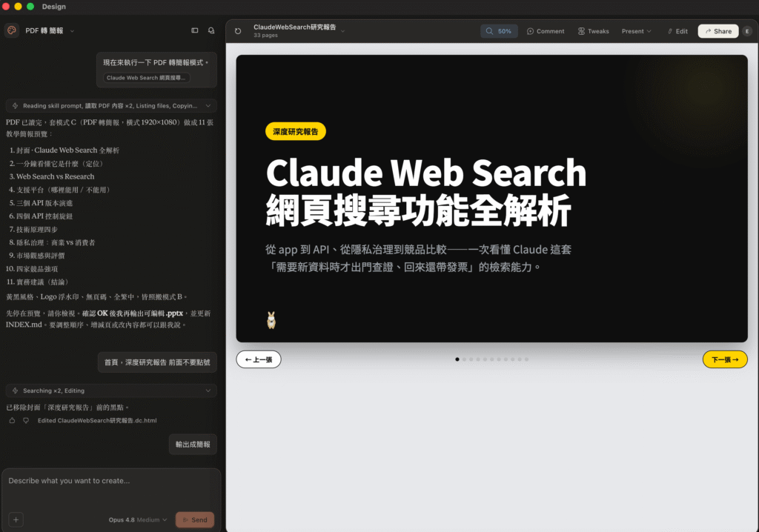Click the user message 輸出成簡報

coord(193,444)
